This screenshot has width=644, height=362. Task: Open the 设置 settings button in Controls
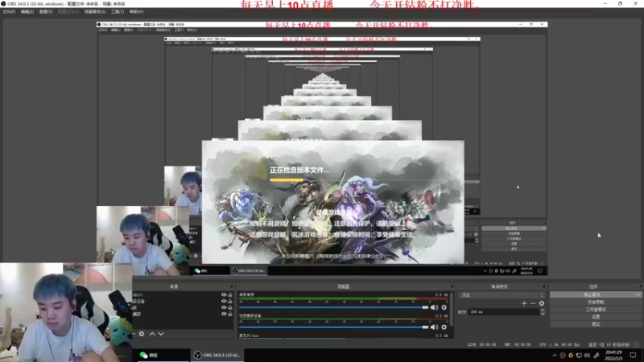pos(596,317)
